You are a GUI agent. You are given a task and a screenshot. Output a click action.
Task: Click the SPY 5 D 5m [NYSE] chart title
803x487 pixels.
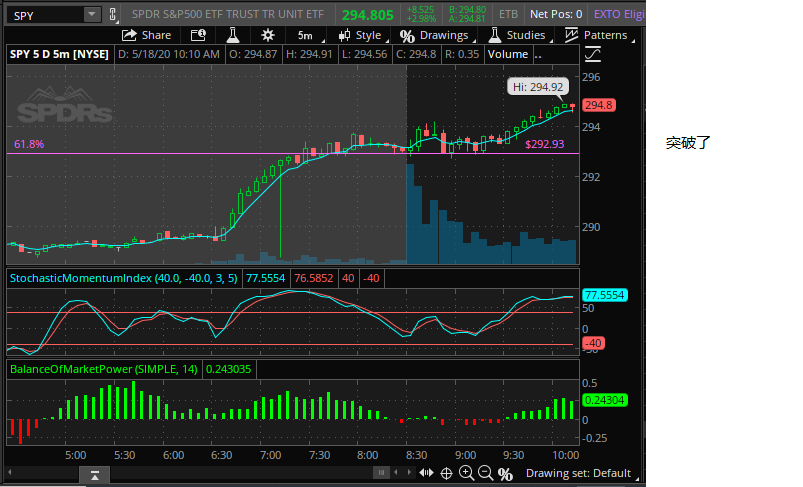point(59,54)
